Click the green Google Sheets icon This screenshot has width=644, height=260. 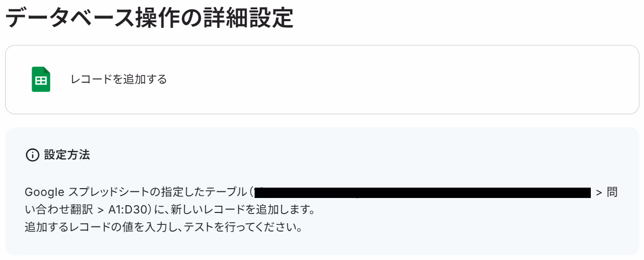pos(41,80)
